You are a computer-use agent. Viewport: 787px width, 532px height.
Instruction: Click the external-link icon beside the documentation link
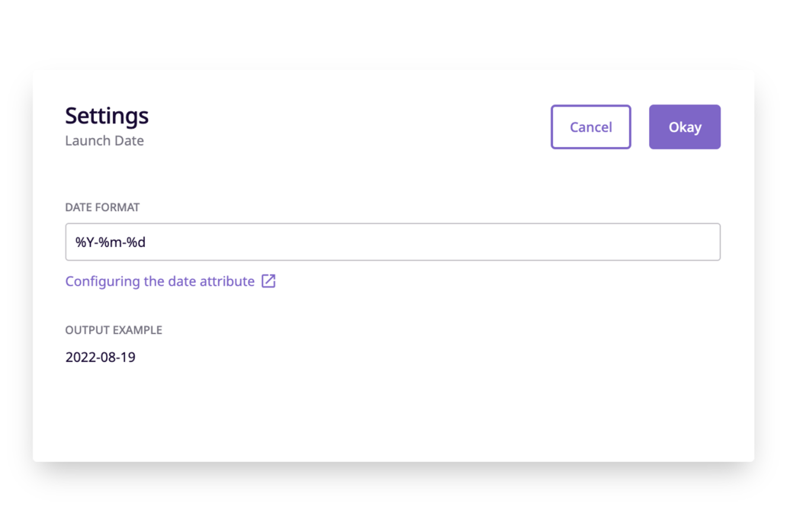coord(268,281)
